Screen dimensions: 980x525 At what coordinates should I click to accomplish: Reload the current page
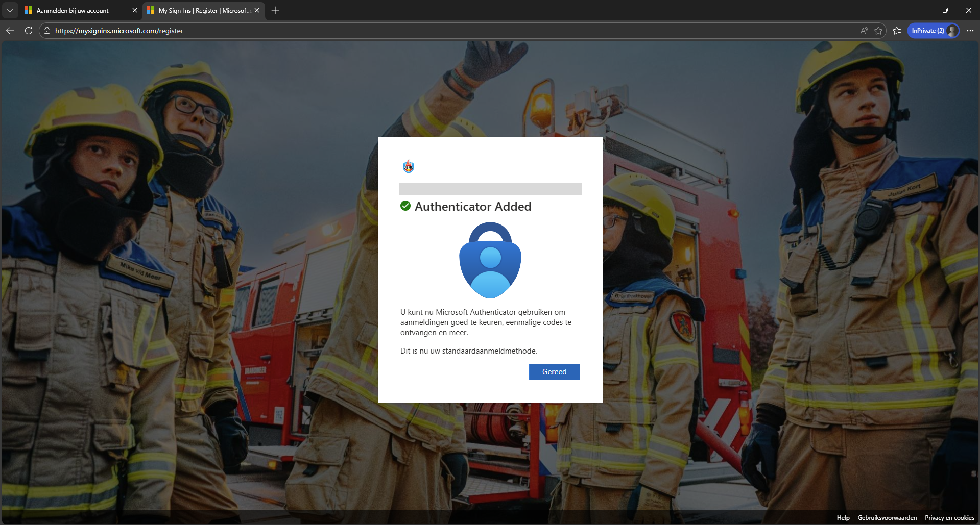[29, 31]
